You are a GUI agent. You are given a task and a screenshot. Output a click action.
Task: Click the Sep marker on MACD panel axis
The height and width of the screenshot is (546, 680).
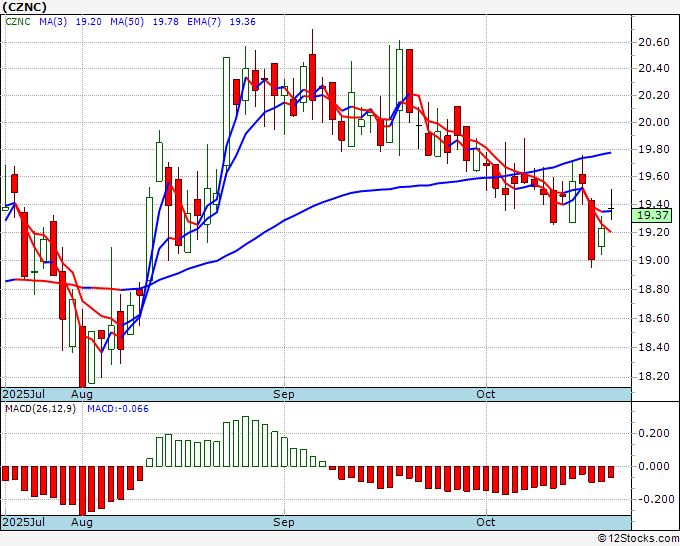click(x=285, y=522)
